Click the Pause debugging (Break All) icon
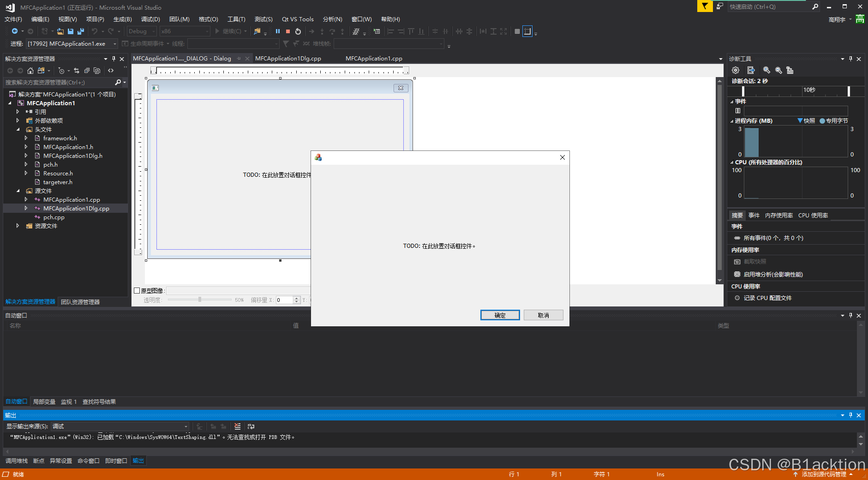 (277, 31)
